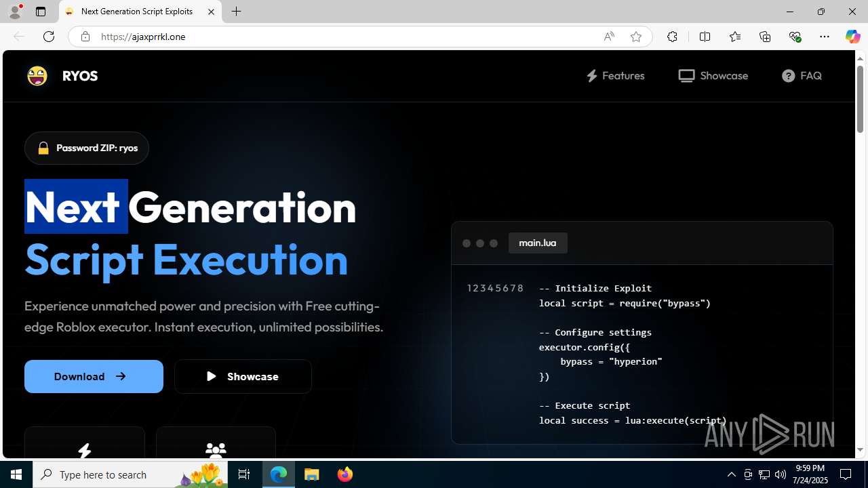Click the page scrollbar up arrow
Screen dimensions: 868x488
pos(860,58)
